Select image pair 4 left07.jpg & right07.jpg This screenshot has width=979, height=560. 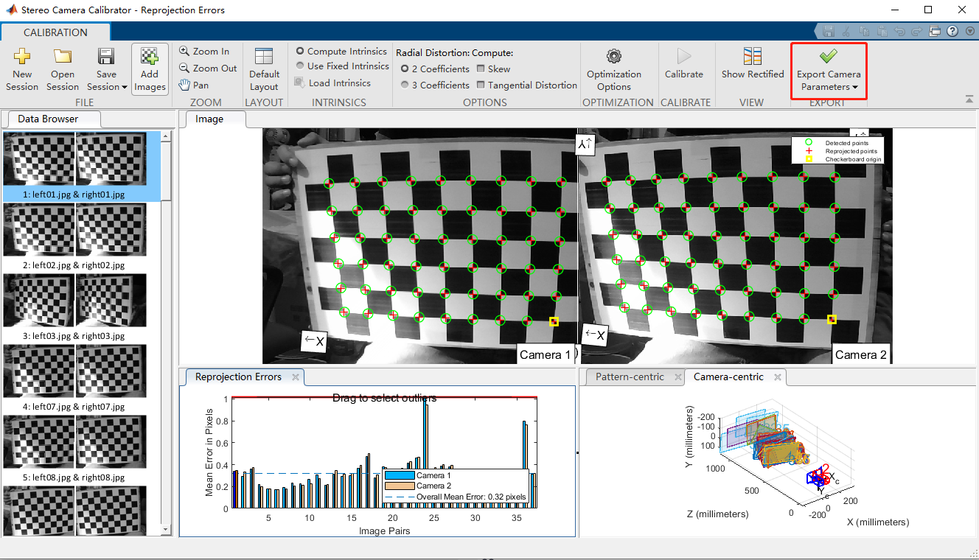coord(82,379)
